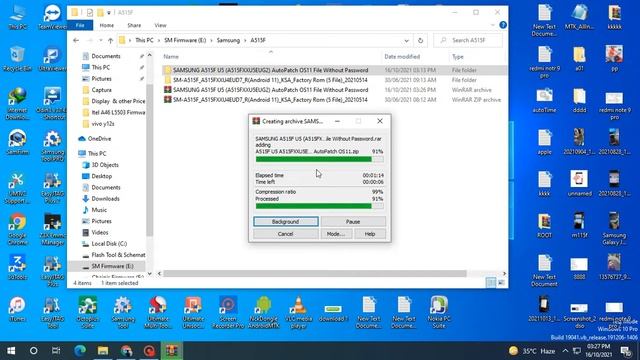Switch to the Share ribbon tab
The width and height of the screenshot is (640, 360).
(x=134, y=25)
